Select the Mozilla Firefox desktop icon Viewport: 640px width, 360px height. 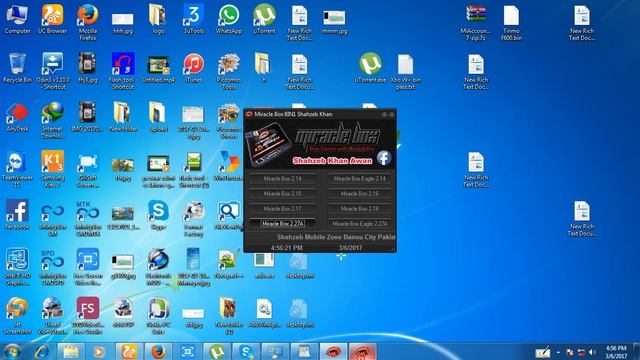coord(88,22)
